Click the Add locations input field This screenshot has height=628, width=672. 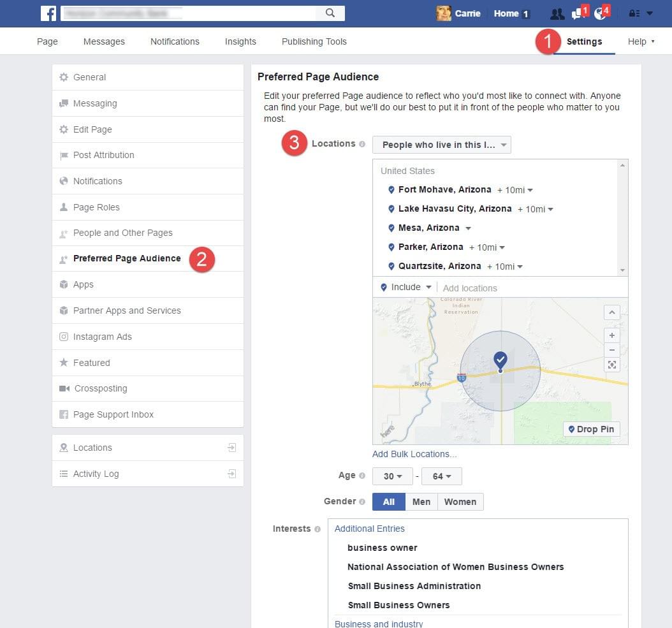[x=532, y=288]
